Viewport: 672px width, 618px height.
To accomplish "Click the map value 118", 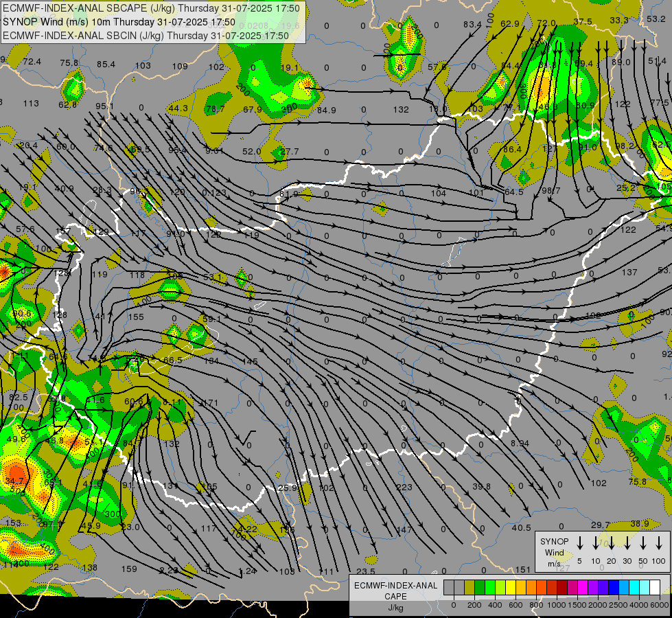I will pos(137,275).
